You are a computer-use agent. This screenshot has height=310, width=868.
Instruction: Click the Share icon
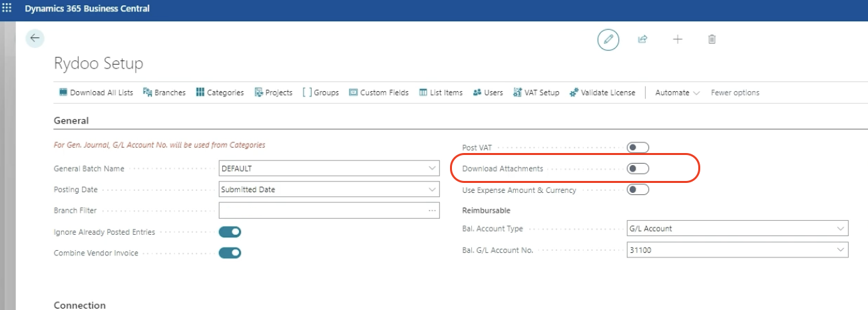pos(642,39)
